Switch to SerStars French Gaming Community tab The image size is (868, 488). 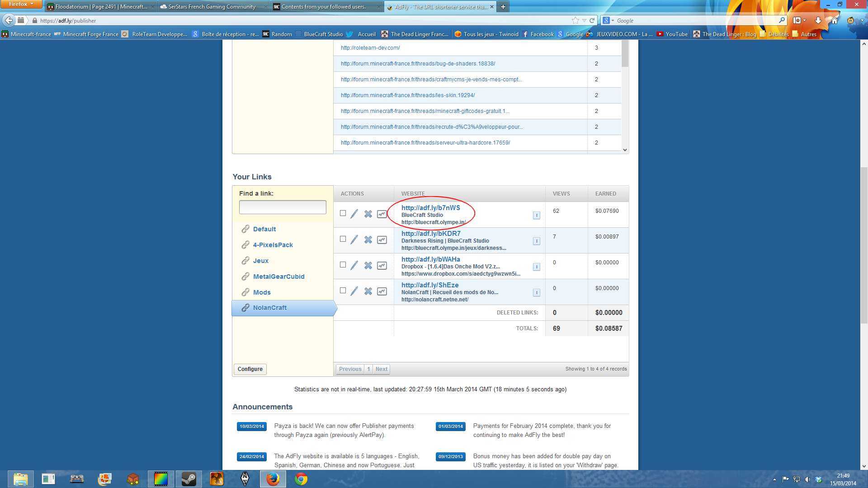(x=212, y=7)
